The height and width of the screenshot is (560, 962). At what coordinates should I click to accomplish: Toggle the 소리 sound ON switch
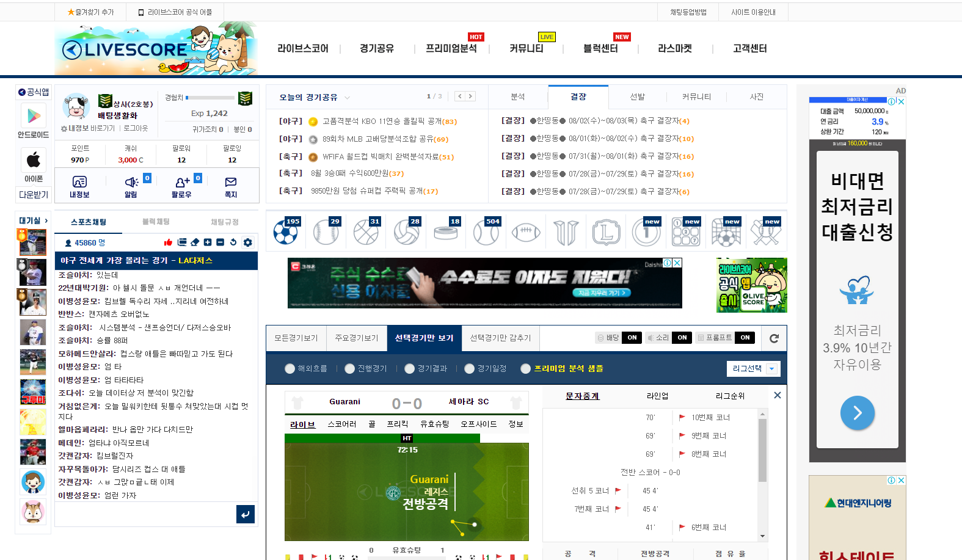click(682, 338)
